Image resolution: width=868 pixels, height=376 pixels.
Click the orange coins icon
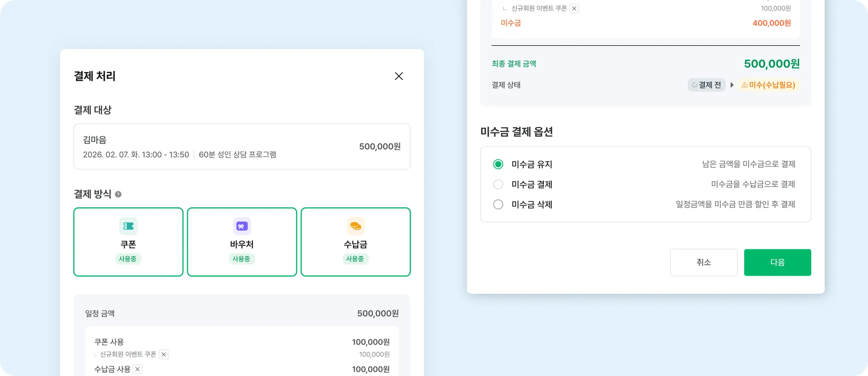pyautogui.click(x=356, y=226)
